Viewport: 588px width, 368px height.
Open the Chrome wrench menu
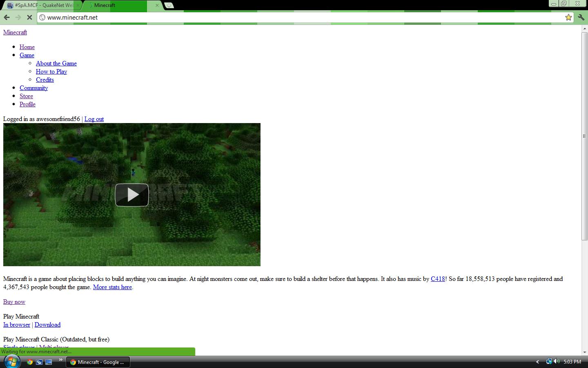click(x=581, y=17)
